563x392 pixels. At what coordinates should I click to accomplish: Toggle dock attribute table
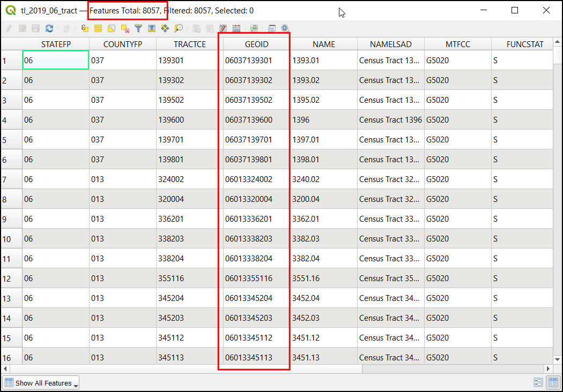pos(272,29)
